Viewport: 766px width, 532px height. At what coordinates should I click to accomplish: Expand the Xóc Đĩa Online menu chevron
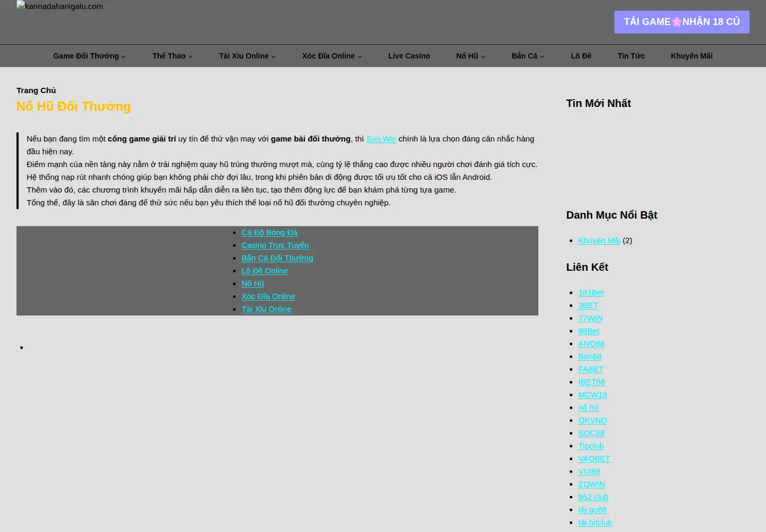[360, 56]
